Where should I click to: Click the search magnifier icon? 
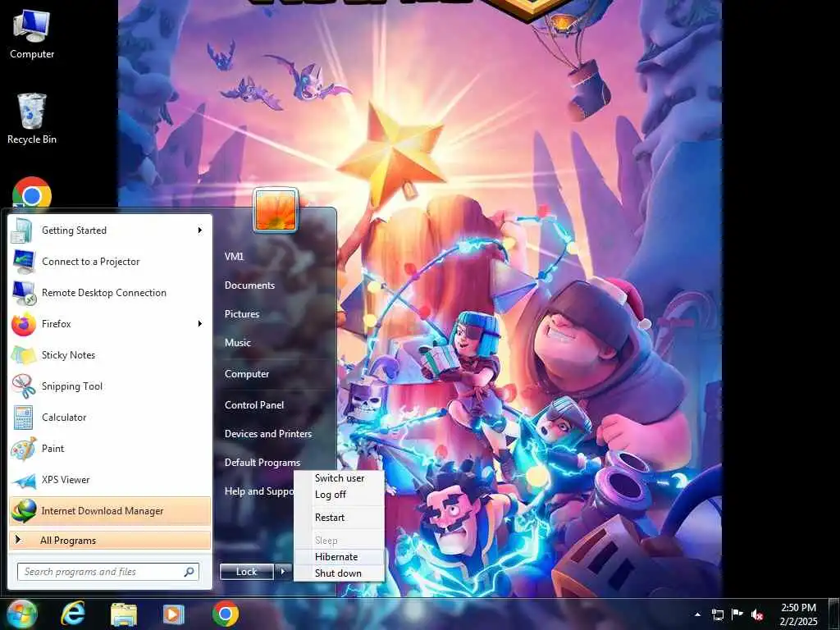click(189, 572)
